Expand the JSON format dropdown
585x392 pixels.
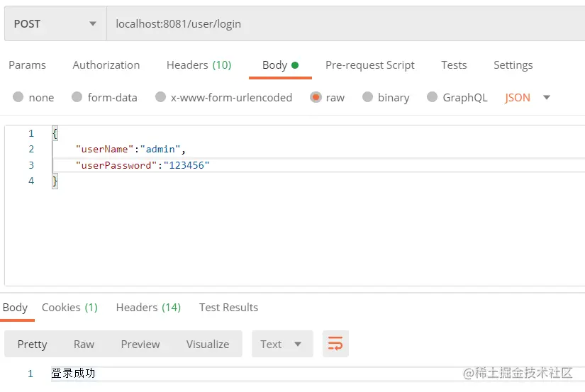546,98
